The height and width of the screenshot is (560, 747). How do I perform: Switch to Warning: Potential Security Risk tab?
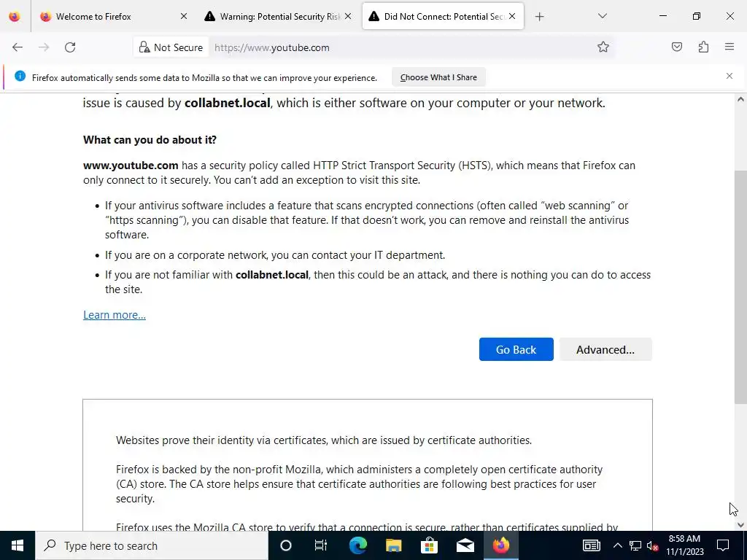tap(278, 16)
